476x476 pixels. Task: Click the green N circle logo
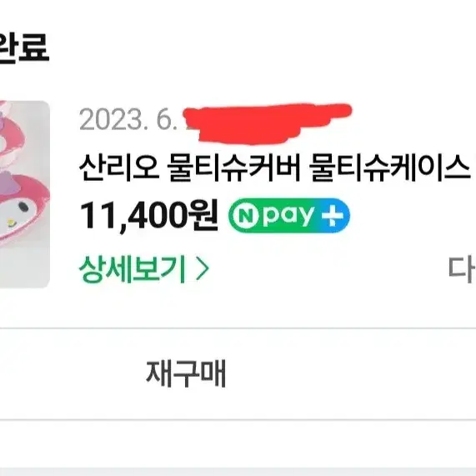point(246,216)
